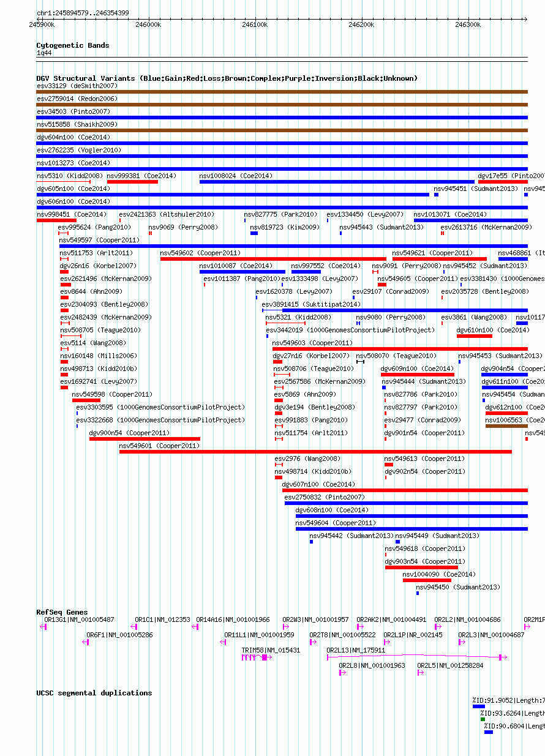Click the red bar under nsv549602 (Cooper2011)
Image resolution: width=545 pixels, height=756 pixels.
[273, 259]
